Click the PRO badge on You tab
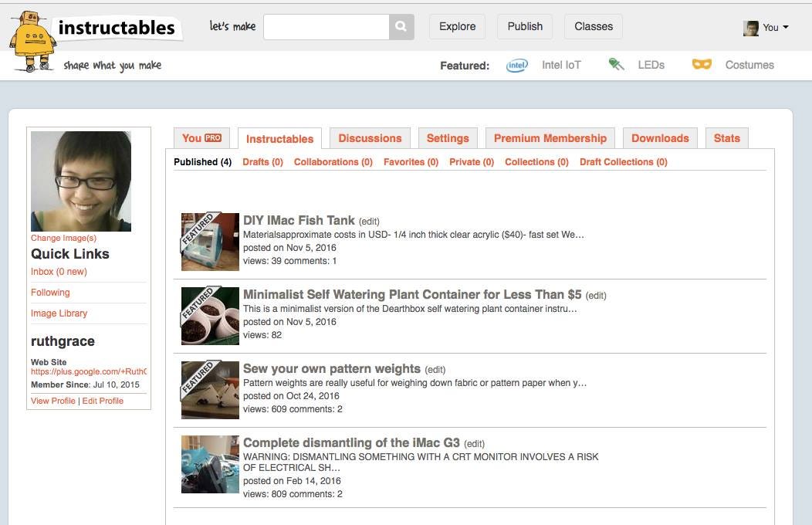This screenshot has height=525, width=812. pyautogui.click(x=213, y=137)
